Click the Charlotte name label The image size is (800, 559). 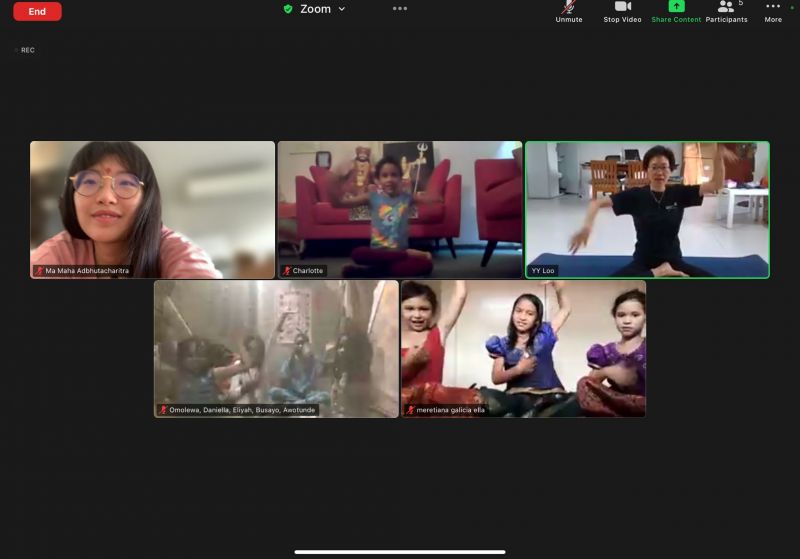(308, 271)
